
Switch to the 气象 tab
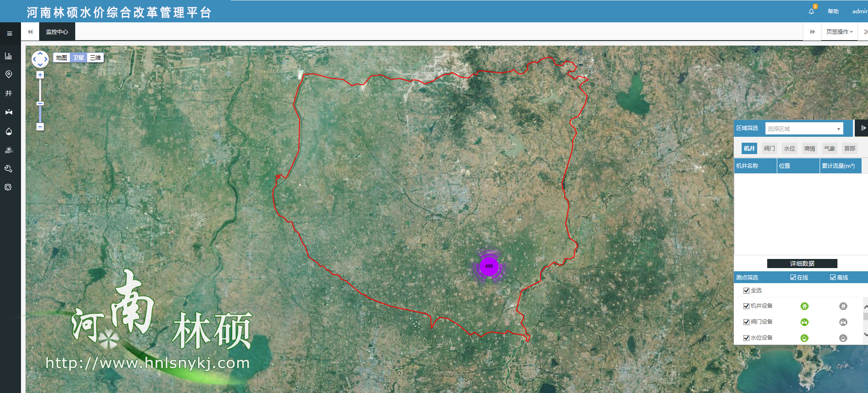(x=829, y=149)
